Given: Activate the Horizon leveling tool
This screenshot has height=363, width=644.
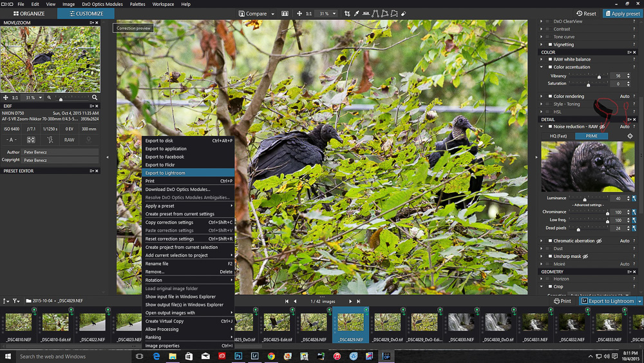Looking at the screenshot, I should tap(366, 14).
